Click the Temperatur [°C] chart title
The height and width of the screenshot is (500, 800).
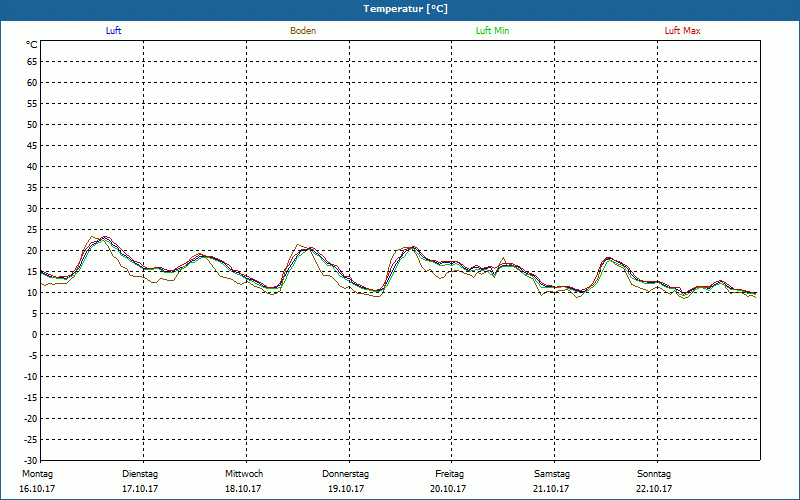(406, 9)
